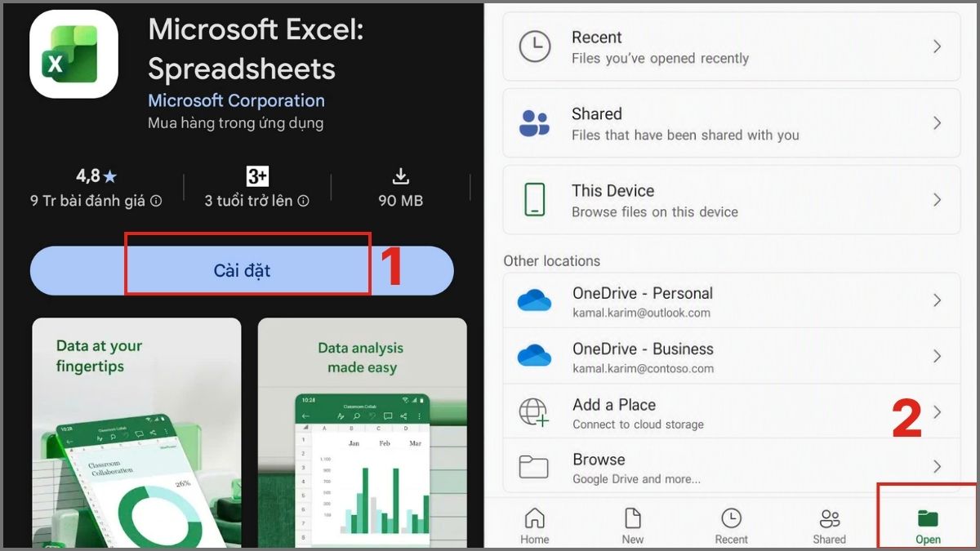Tap the OneDrive - Personal cloud icon
The image size is (980, 551).
[x=535, y=301]
